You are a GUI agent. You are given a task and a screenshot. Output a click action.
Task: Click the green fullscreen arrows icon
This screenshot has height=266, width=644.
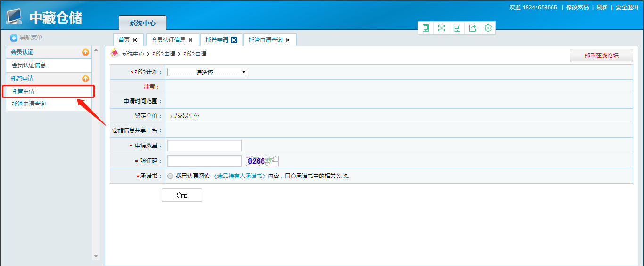pyautogui.click(x=441, y=28)
